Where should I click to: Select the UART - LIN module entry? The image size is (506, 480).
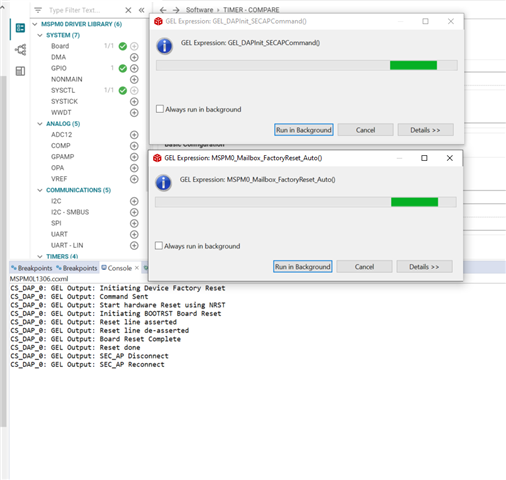pyautogui.click(x=67, y=245)
